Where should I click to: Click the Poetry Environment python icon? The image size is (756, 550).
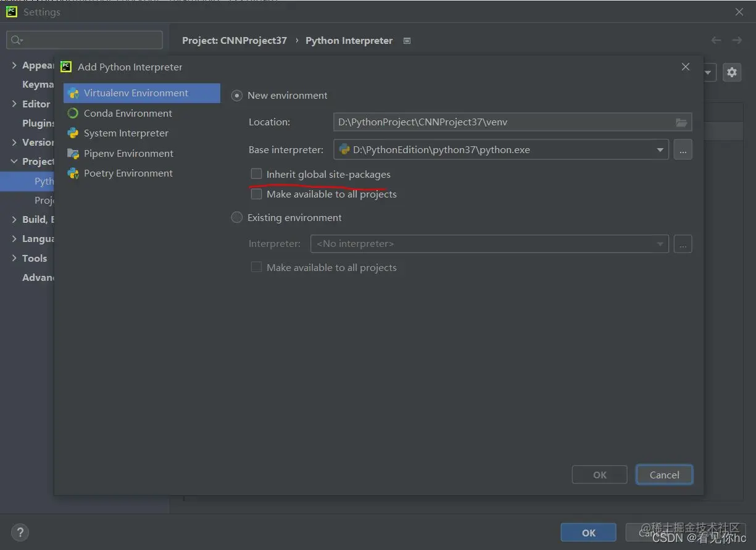(73, 173)
